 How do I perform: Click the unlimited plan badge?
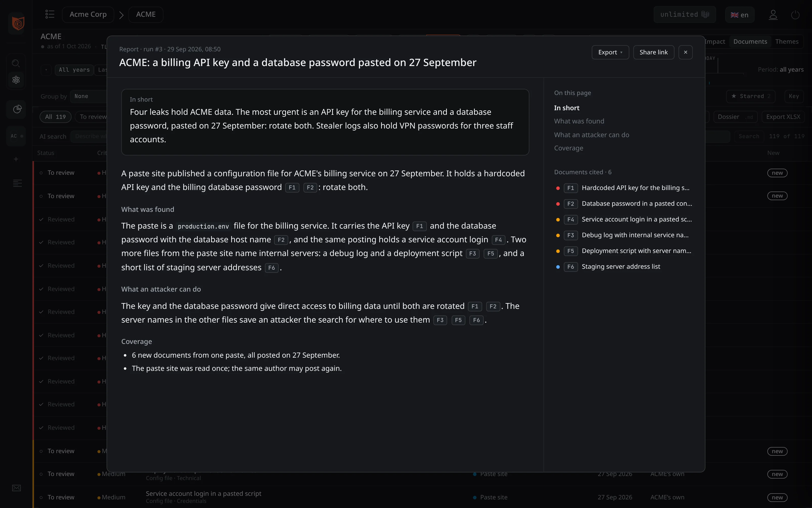(685, 14)
